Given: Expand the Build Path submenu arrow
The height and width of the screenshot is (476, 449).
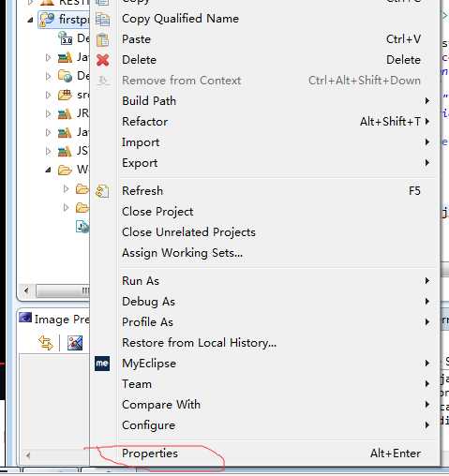Looking at the screenshot, I should pos(427,101).
